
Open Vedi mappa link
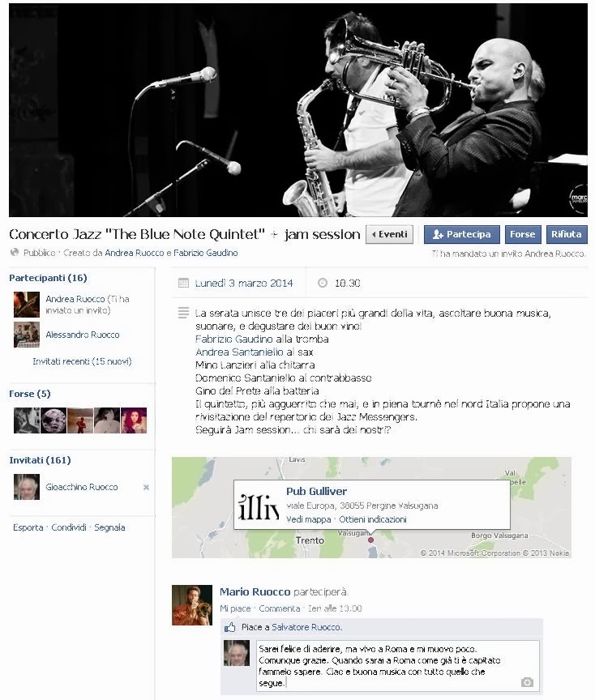309,519
